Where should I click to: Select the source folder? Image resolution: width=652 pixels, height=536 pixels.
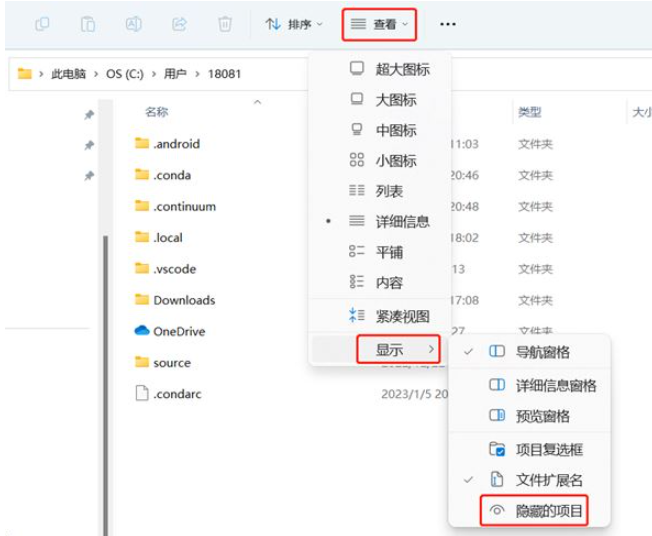tap(163, 363)
